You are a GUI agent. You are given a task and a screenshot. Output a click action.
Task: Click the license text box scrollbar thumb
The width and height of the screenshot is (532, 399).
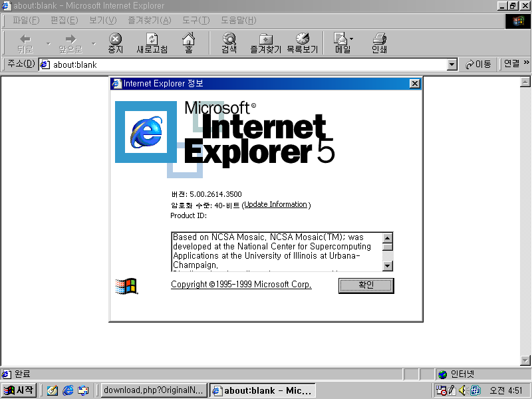388,247
